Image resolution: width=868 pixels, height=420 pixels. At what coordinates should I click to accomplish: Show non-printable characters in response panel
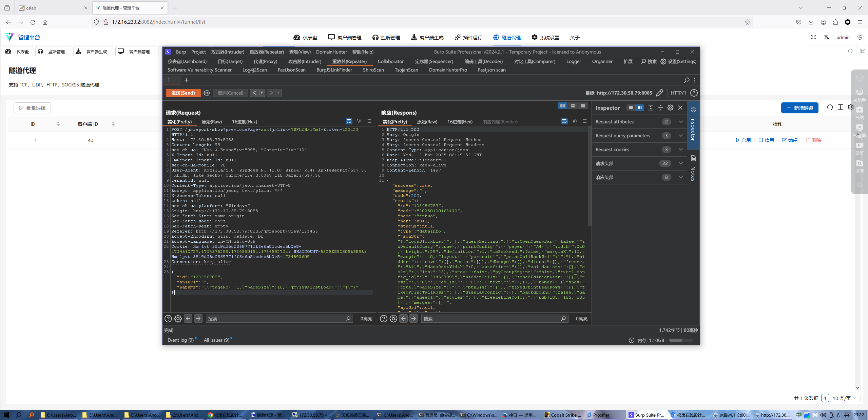coord(574,121)
